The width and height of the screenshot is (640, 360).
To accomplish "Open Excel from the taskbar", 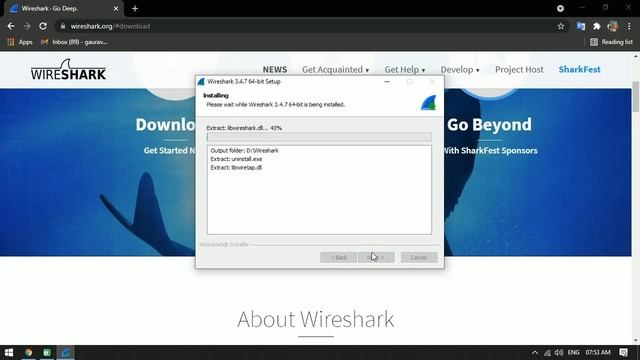I will point(47,352).
